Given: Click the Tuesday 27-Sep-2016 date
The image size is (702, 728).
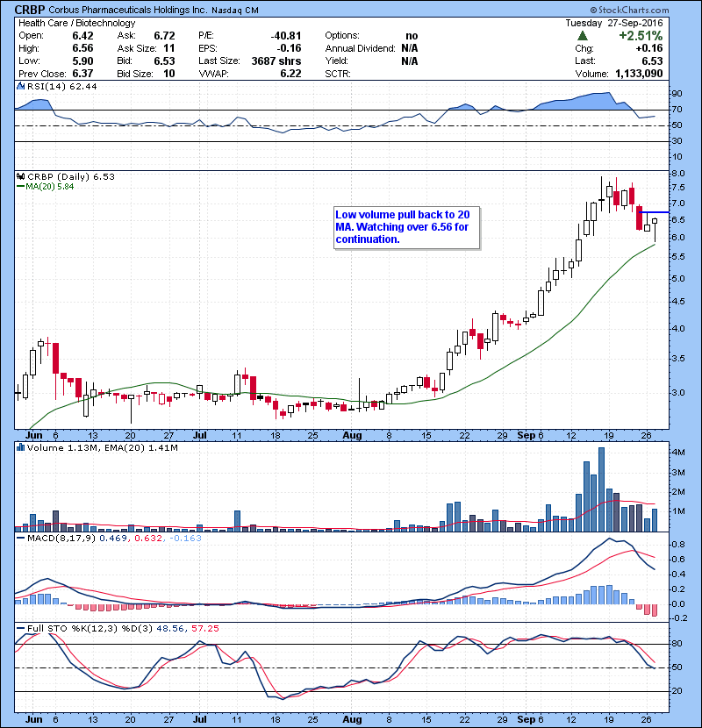Looking at the screenshot, I should tap(613, 23).
